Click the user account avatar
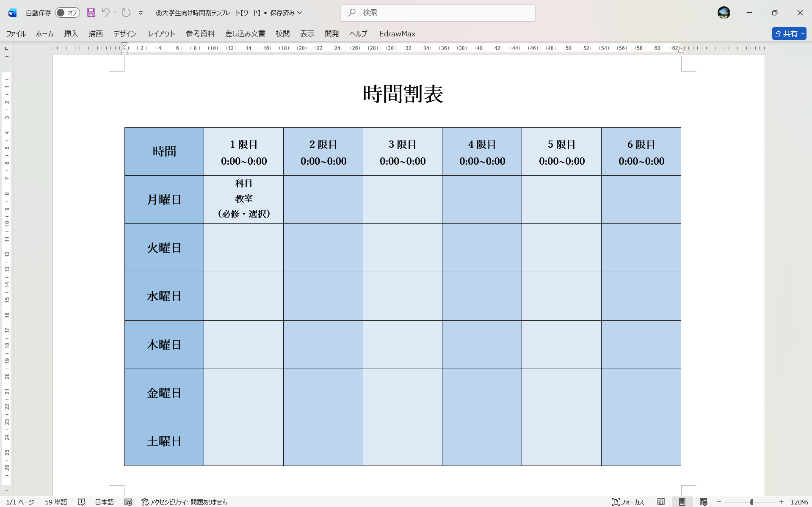This screenshot has height=507, width=812. tap(724, 13)
